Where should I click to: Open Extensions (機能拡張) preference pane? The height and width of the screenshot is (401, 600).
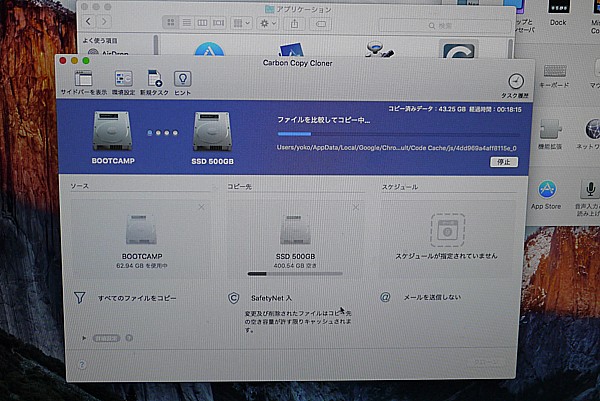(550, 135)
